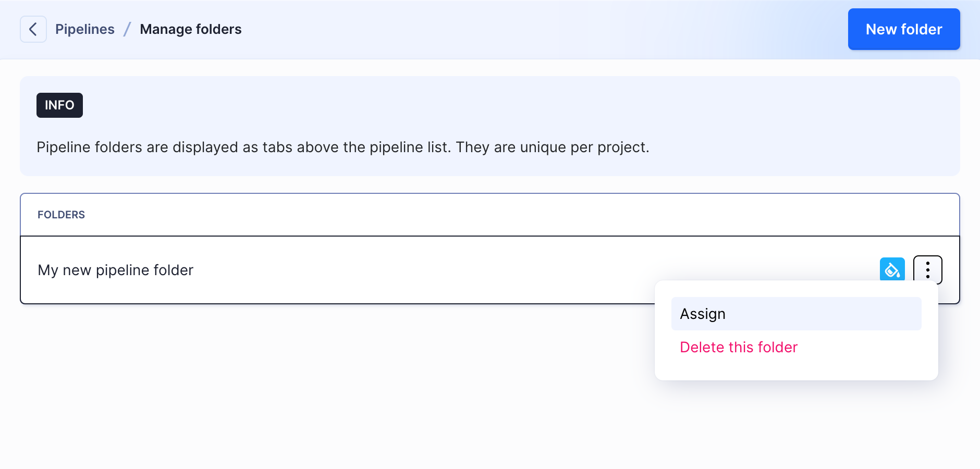Select the My new pipeline folder name
Screen dimensions: 980x469
[116, 270]
